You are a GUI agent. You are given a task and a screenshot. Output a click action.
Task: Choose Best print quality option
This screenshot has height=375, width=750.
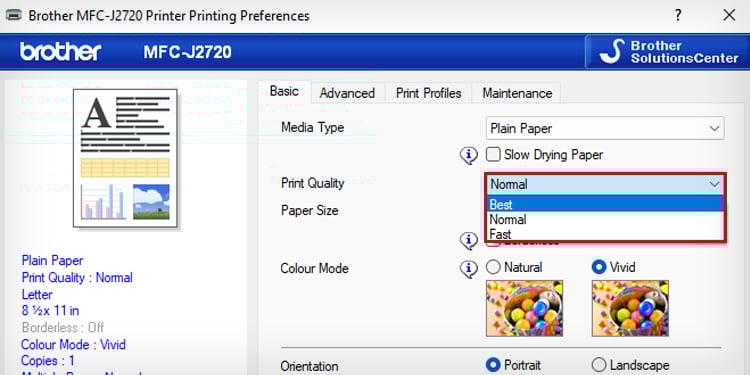click(x=605, y=204)
